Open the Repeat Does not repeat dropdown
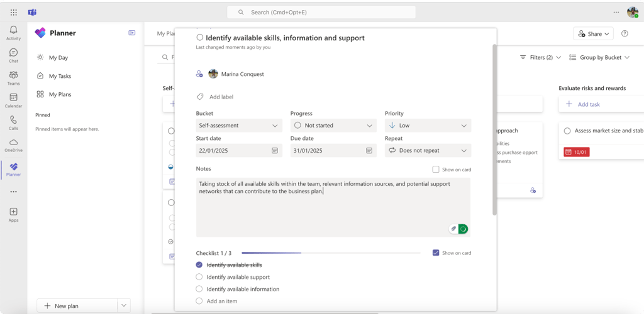Viewport: 644px width, 314px height. [428, 151]
